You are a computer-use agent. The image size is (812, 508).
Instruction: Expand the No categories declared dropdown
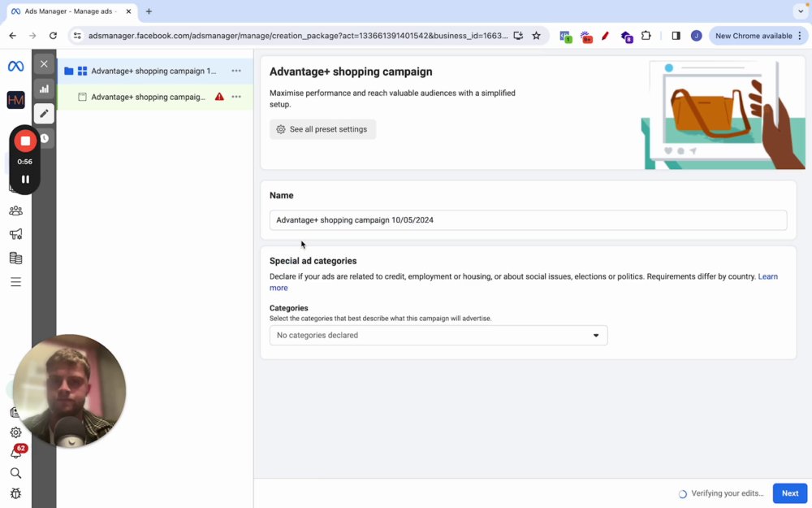click(438, 336)
